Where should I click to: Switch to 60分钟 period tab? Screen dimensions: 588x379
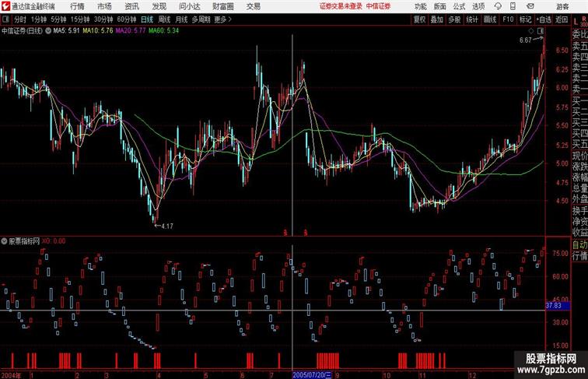click(x=127, y=19)
